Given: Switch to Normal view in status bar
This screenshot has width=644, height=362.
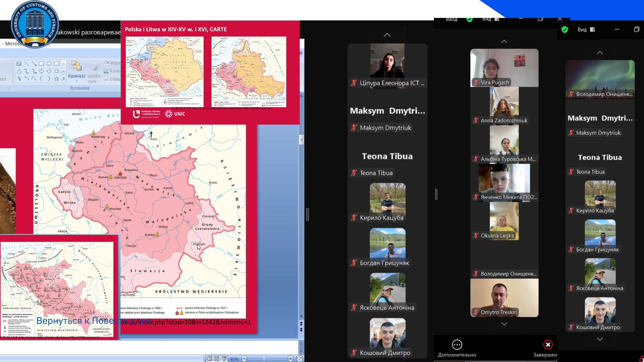Looking at the screenshot, I should 210,359.
